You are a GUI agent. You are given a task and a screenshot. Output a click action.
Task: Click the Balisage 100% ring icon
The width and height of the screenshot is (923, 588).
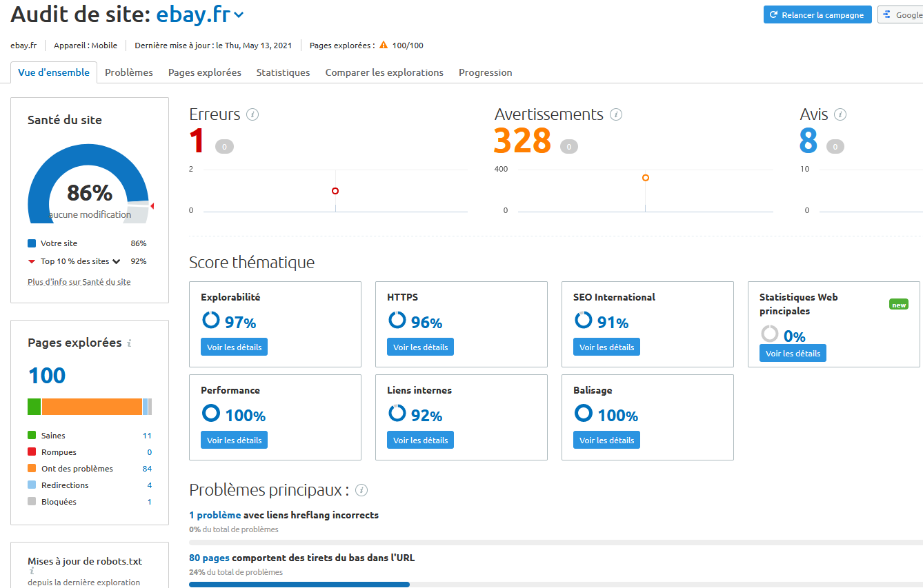tap(583, 414)
